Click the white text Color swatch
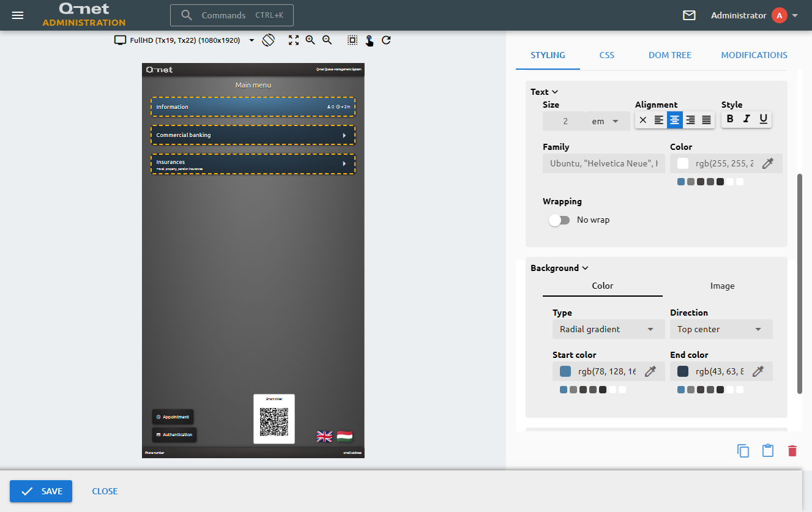 click(x=683, y=163)
